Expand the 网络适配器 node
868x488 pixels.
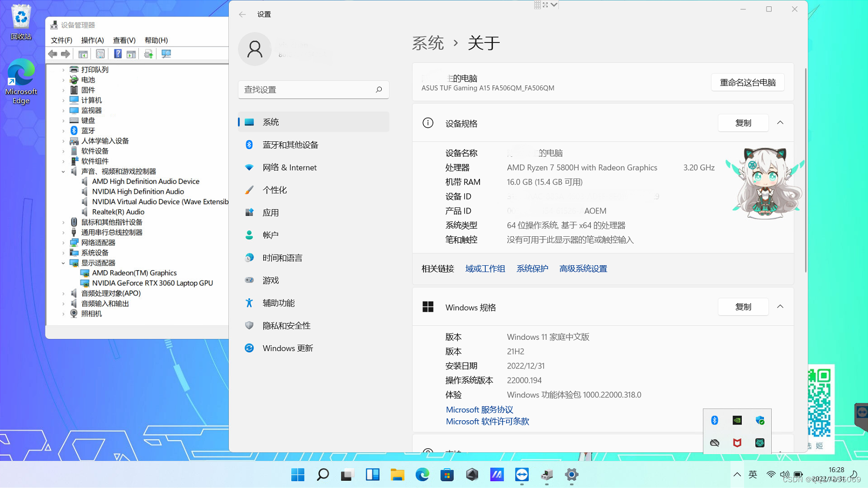[x=63, y=243]
